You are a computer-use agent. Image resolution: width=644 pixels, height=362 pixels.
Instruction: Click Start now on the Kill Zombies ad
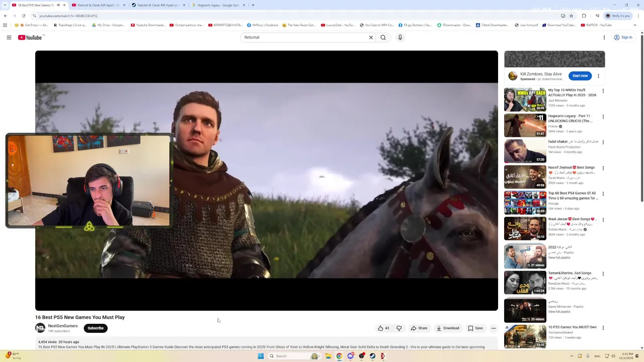tap(580, 76)
